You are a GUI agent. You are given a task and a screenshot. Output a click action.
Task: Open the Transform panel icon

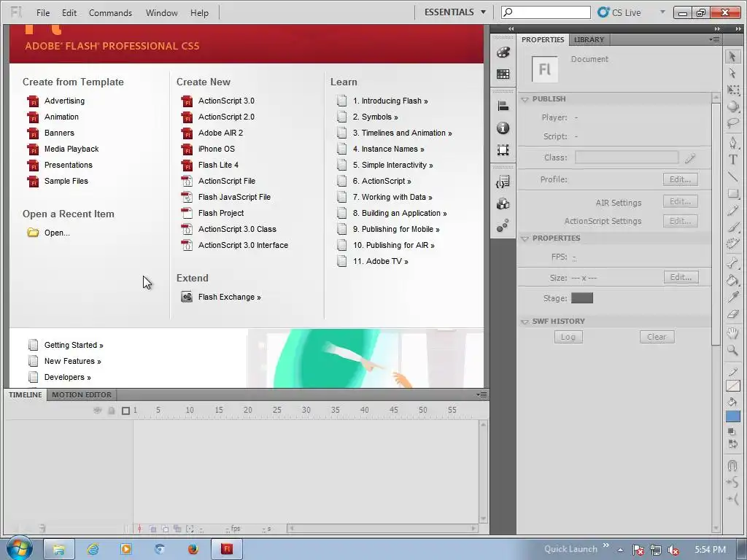(503, 150)
